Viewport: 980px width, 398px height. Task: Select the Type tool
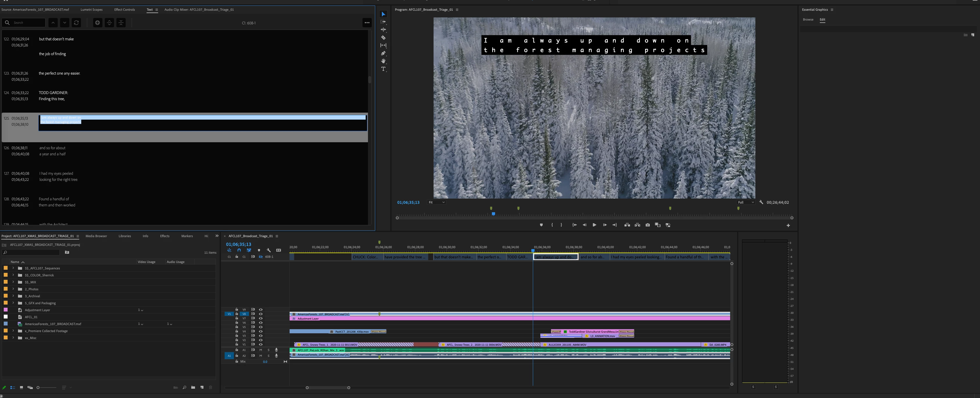coord(383,69)
